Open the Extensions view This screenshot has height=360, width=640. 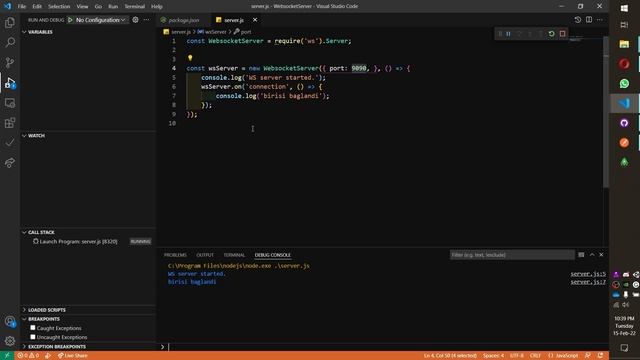(x=10, y=122)
